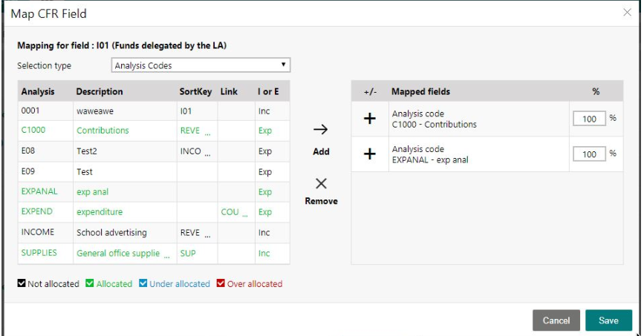This screenshot has width=644, height=336.
Task: Select the INCOME School advertising row
Action: pyautogui.click(x=154, y=233)
